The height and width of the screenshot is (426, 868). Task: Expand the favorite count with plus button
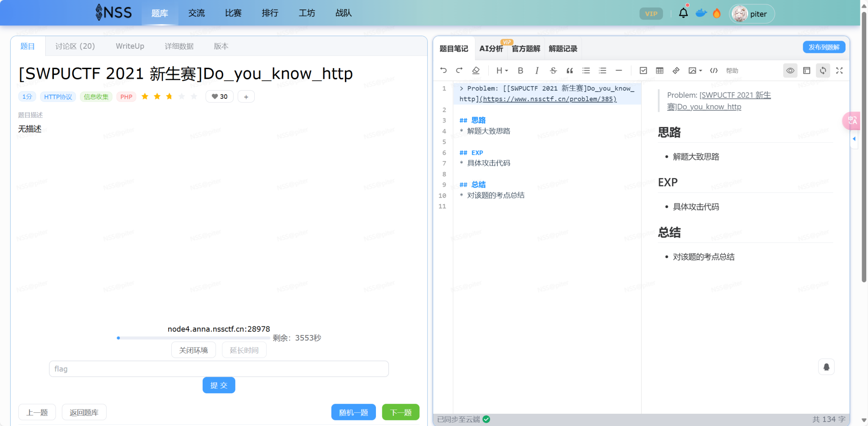246,96
